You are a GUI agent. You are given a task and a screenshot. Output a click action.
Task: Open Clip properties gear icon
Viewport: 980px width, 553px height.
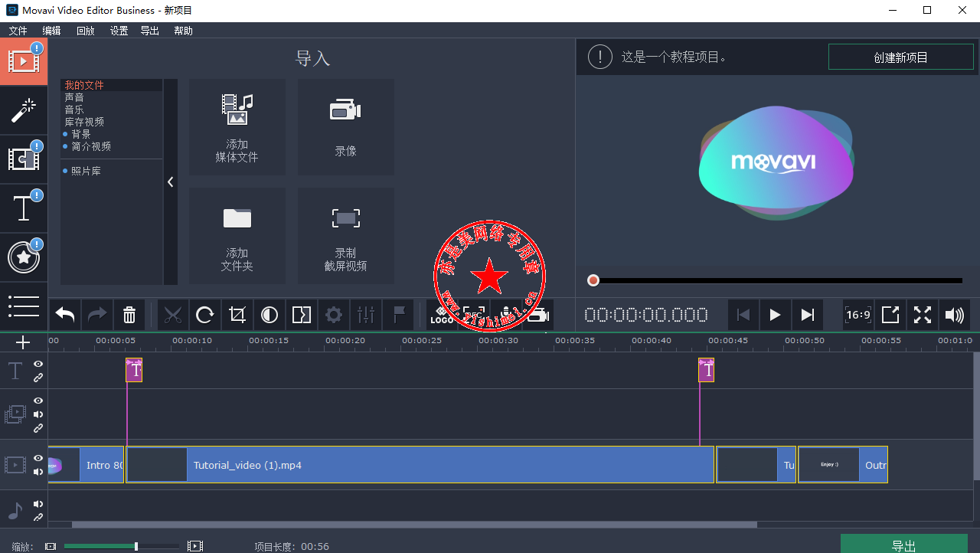click(x=334, y=315)
